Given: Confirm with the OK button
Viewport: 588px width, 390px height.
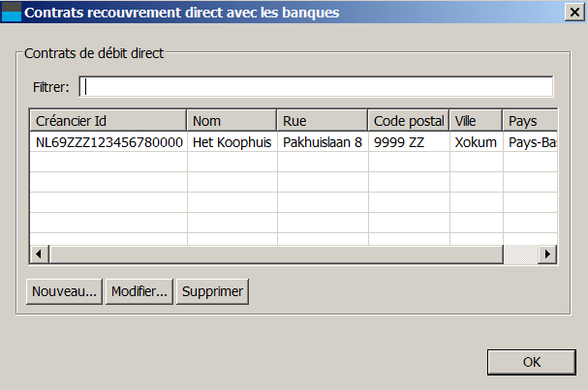Looking at the screenshot, I should [x=532, y=362].
